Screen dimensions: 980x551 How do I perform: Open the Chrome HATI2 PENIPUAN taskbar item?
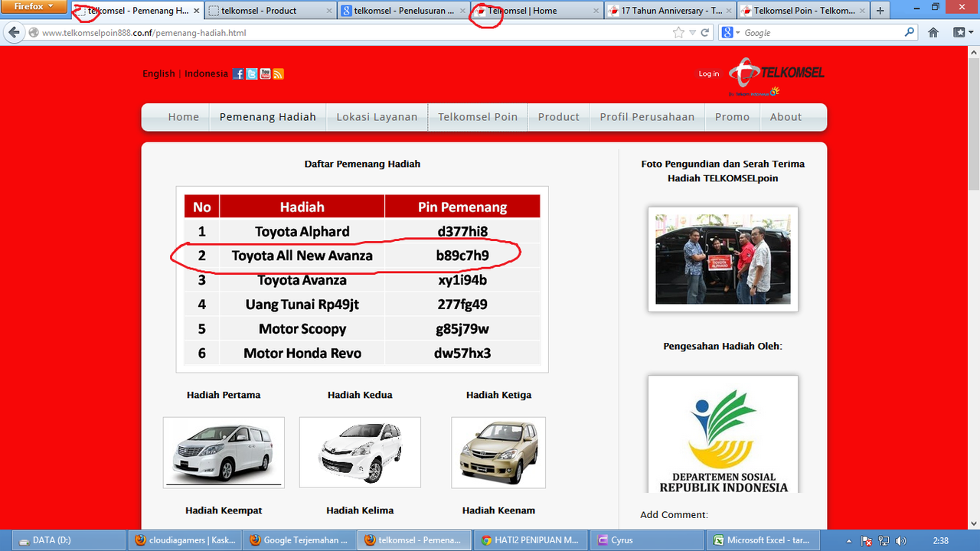(529, 540)
